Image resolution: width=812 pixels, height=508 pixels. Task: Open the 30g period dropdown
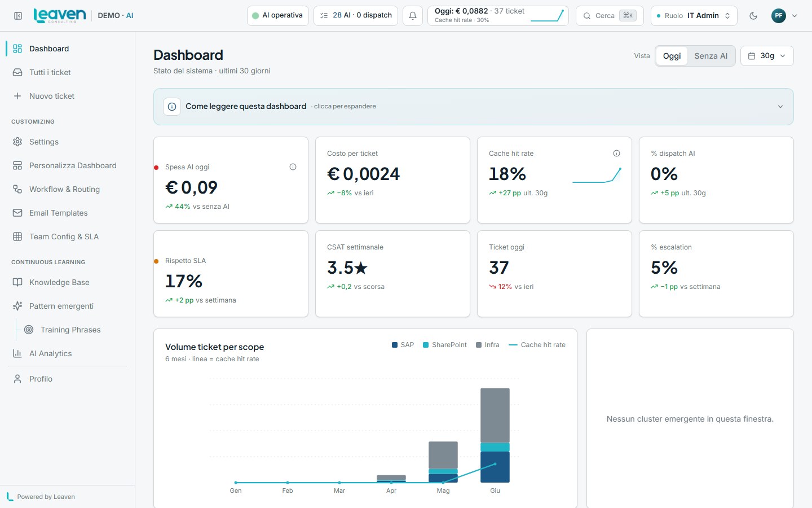click(x=767, y=56)
